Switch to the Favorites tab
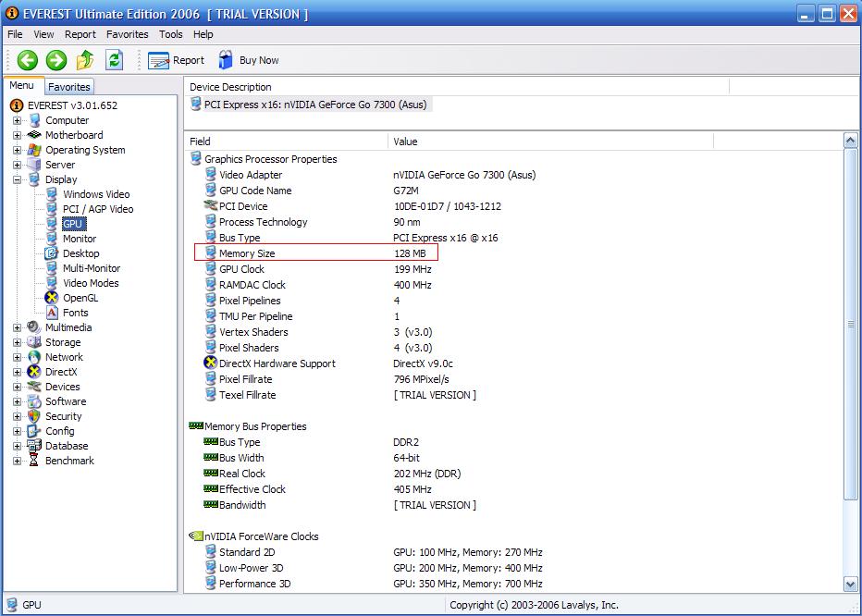 [68, 87]
